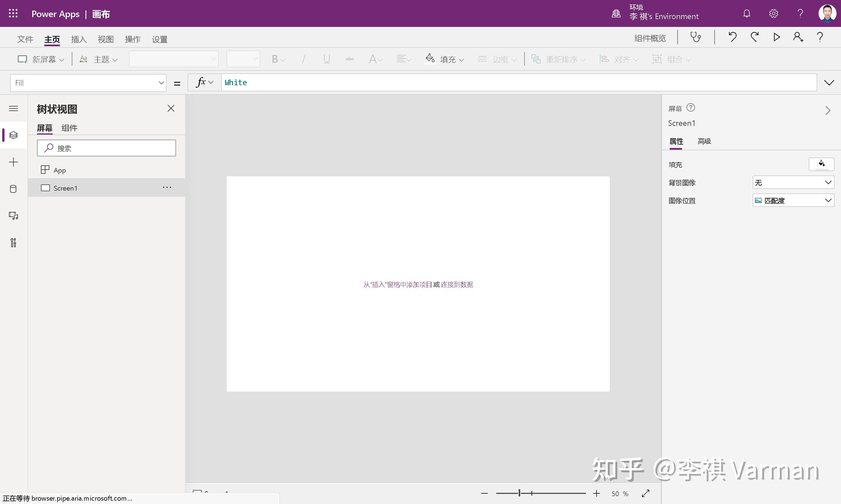This screenshot has width=841, height=504.
Task: Open the Insert pane via plus icon
Action: [x=13, y=162]
